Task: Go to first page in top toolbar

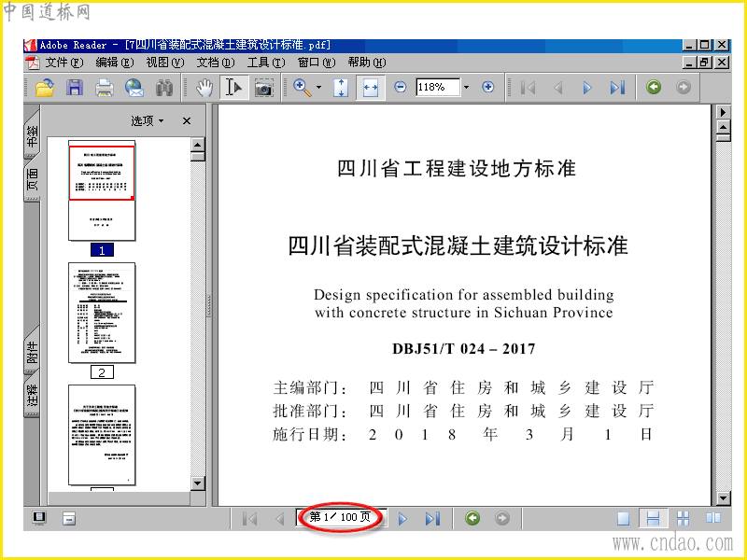Action: point(528,87)
